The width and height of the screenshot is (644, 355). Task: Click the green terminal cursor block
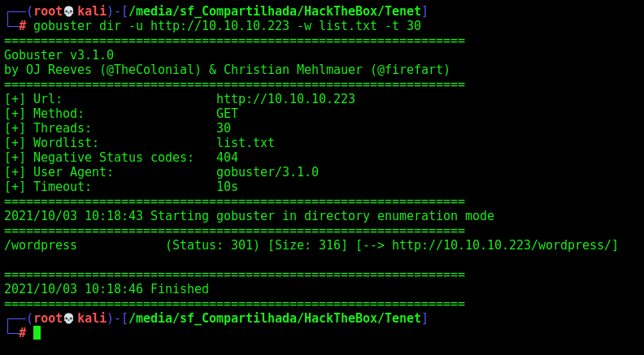click(x=37, y=332)
